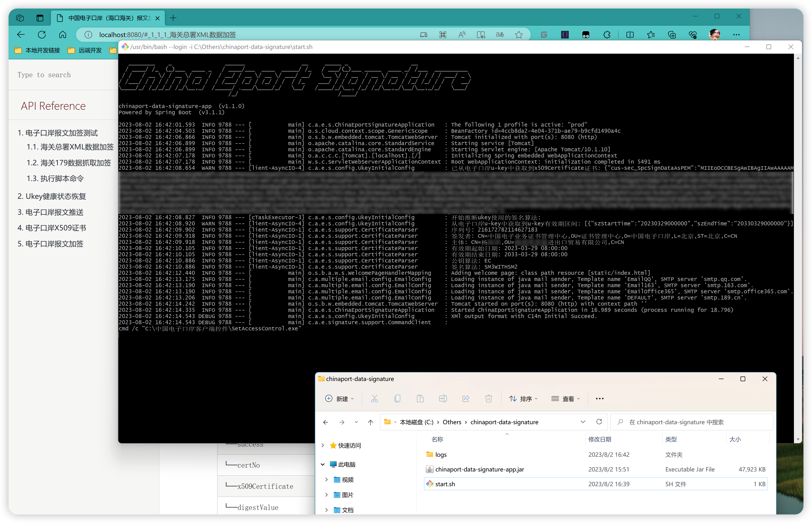
Task: Open the split screen icon in Edge
Action: (630, 35)
